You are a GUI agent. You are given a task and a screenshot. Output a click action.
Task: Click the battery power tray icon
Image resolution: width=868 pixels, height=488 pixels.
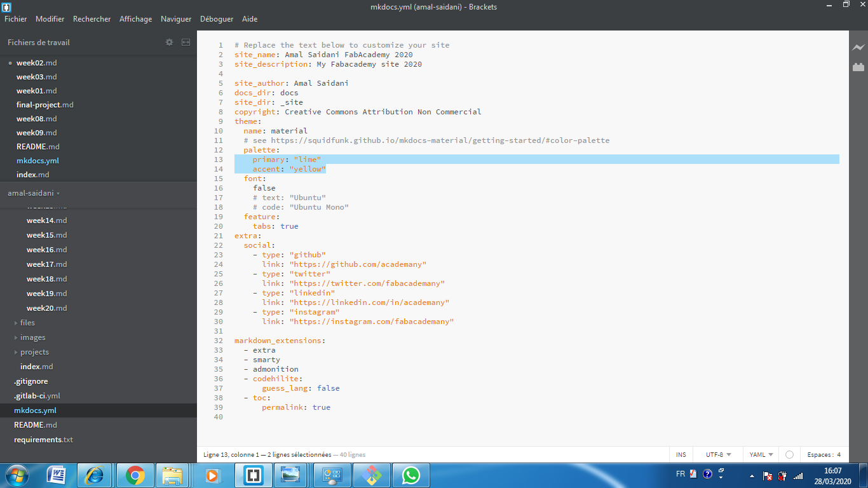782,475
